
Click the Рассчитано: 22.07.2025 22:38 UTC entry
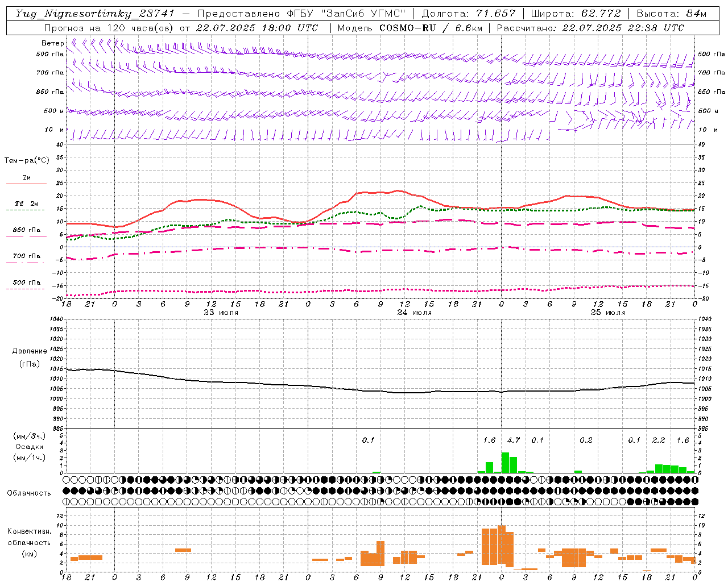[590, 28]
